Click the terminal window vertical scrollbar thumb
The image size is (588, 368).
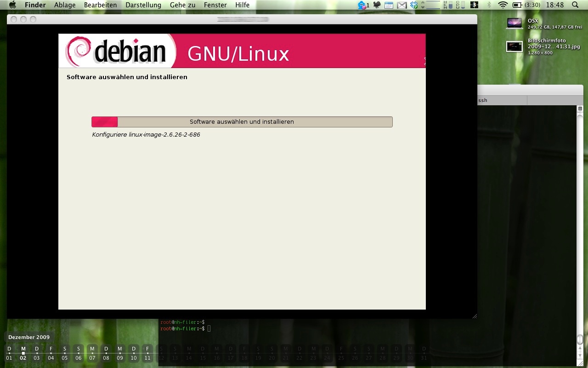pos(580,339)
